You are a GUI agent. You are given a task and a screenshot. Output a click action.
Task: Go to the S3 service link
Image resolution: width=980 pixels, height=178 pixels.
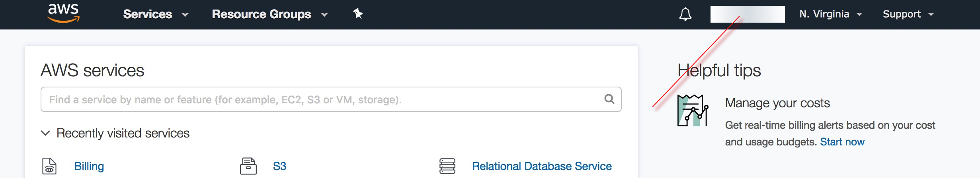coord(279,166)
